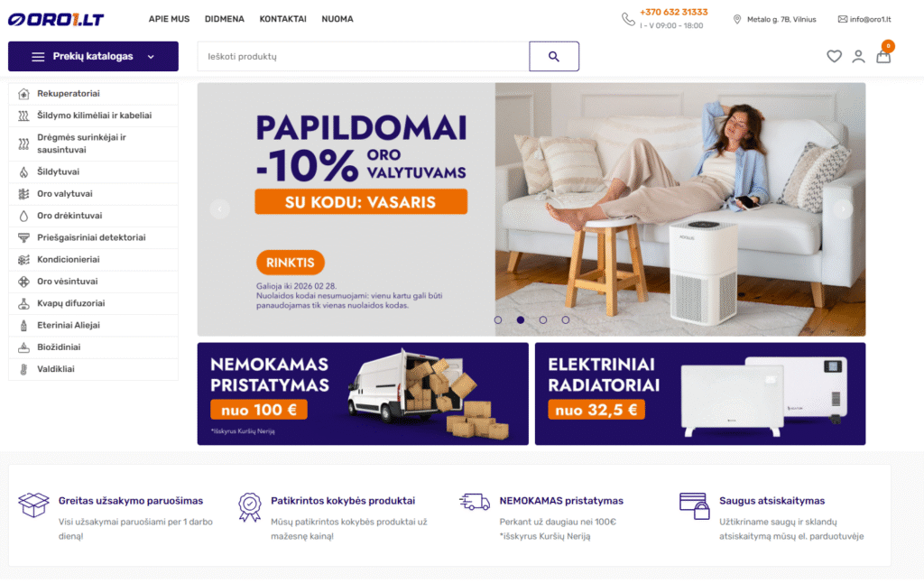The height and width of the screenshot is (583, 924).
Task: Open the APIE MUS menu item
Action: coord(169,19)
